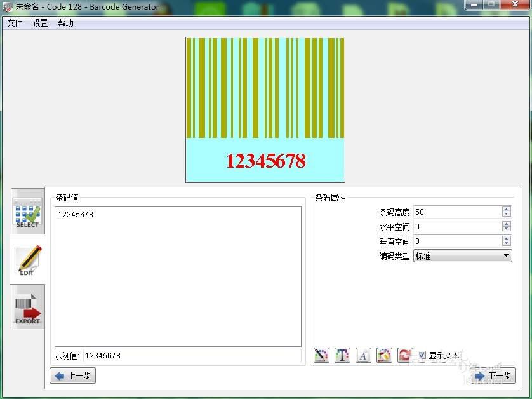Click inside the 示例值 input field
The width and height of the screenshot is (532, 399).
(x=190, y=356)
